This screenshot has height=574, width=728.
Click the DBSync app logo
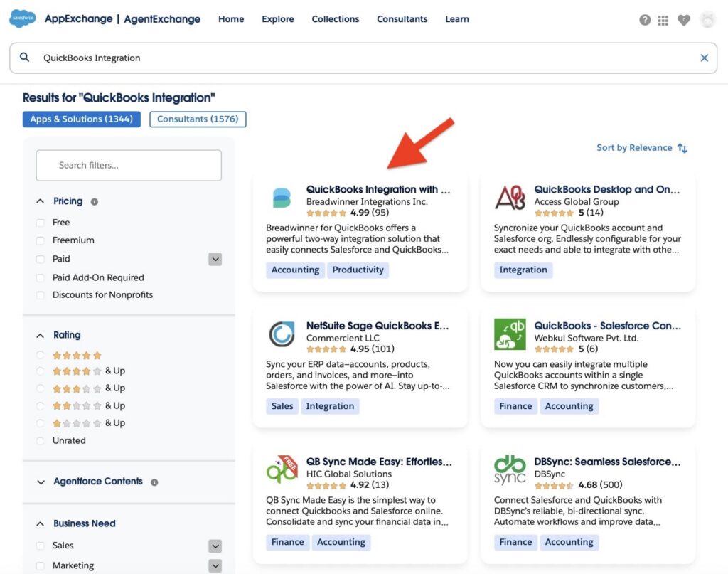(x=509, y=469)
